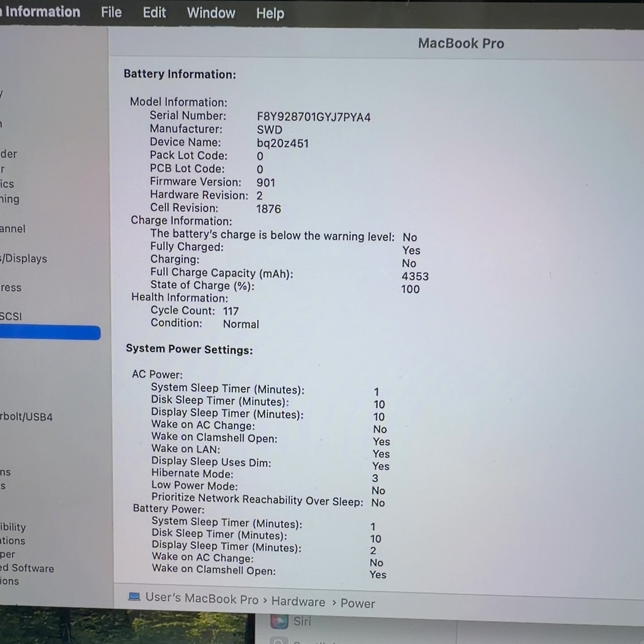Select the Graphics/Displays sidebar item
Viewport: 644px width, 644px height.
pyautogui.click(x=24, y=258)
